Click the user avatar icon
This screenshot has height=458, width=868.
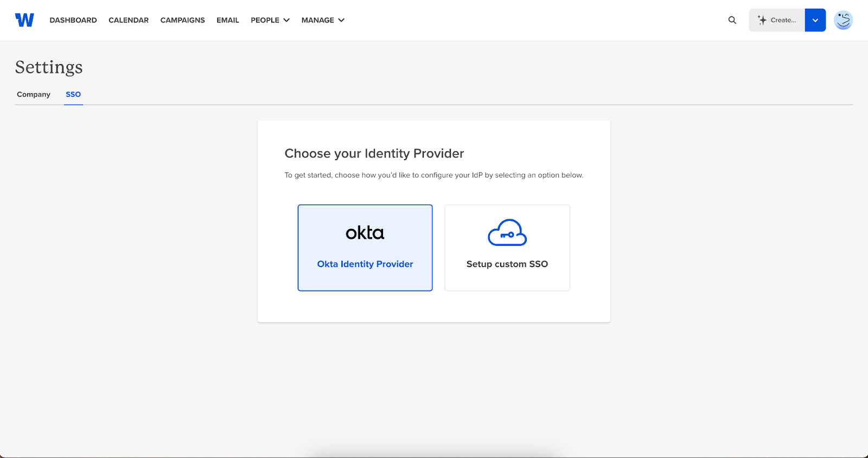pyautogui.click(x=843, y=20)
